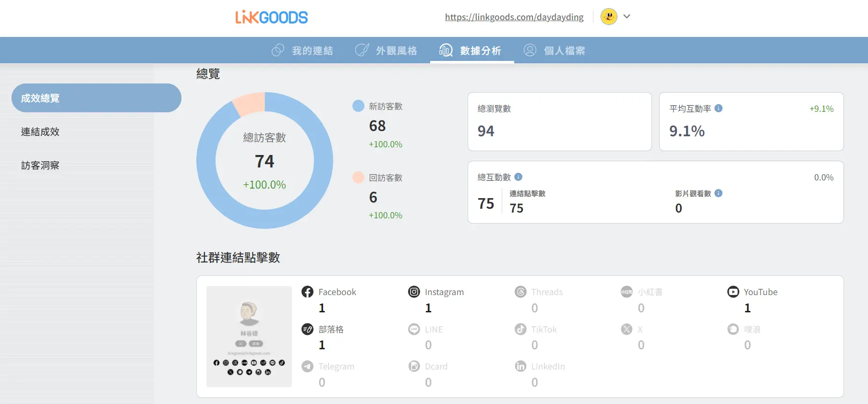Click the peach 回訪客數 legend dot
Viewport: 868px width, 404px height.
coord(358,178)
